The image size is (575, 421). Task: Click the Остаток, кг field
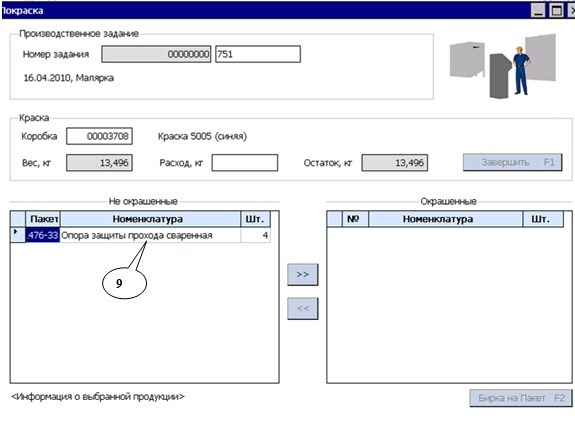(x=395, y=163)
